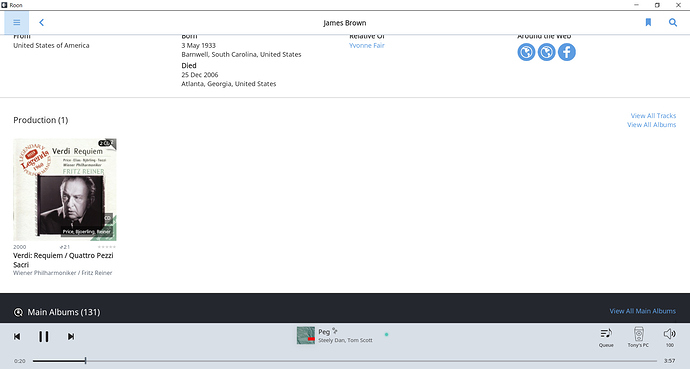Open the Yvonne Fair relative link
This screenshot has height=369, width=690.
click(x=367, y=45)
